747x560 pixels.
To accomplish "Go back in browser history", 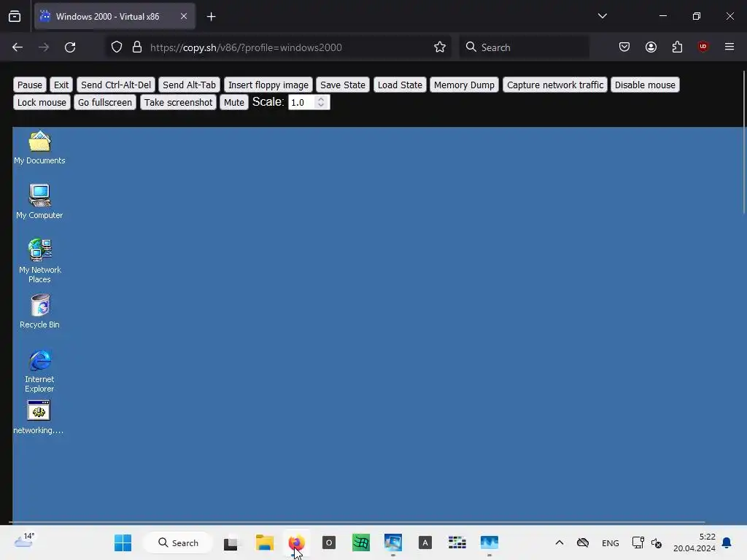I will pos(18,47).
